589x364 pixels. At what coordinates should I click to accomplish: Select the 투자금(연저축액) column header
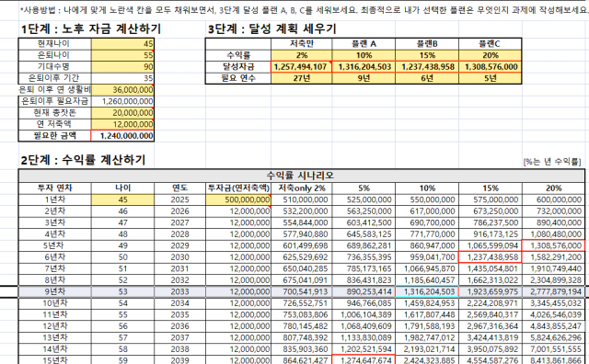[x=238, y=188]
